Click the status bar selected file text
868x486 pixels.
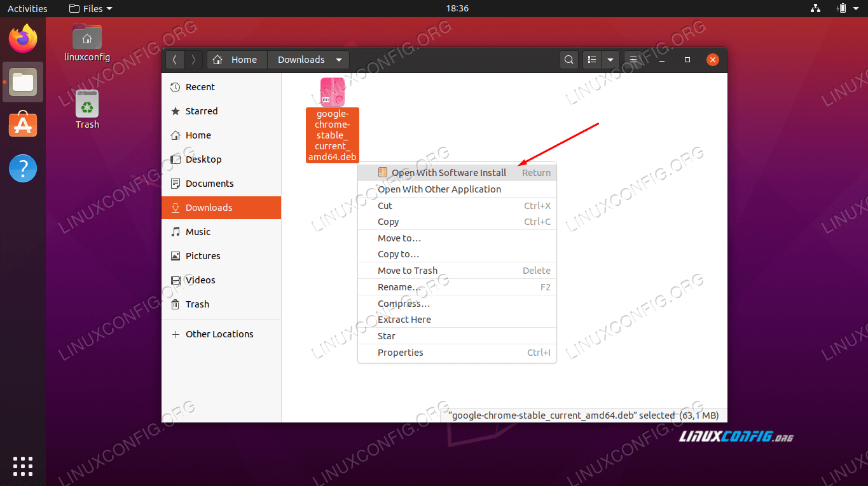point(584,415)
